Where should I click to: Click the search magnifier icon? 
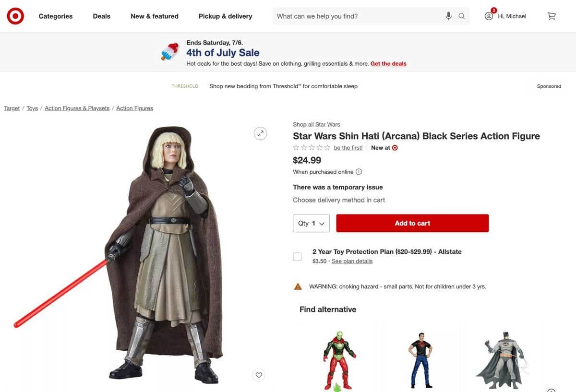point(461,16)
